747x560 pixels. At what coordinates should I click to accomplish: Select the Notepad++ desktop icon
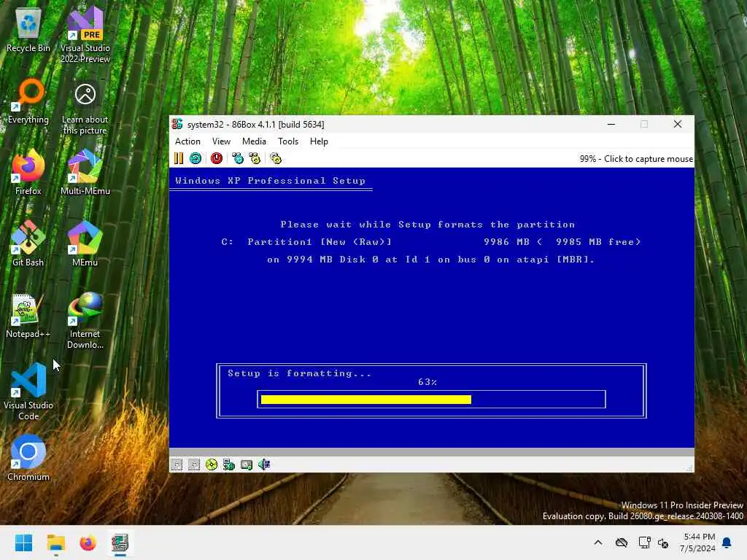click(x=28, y=316)
